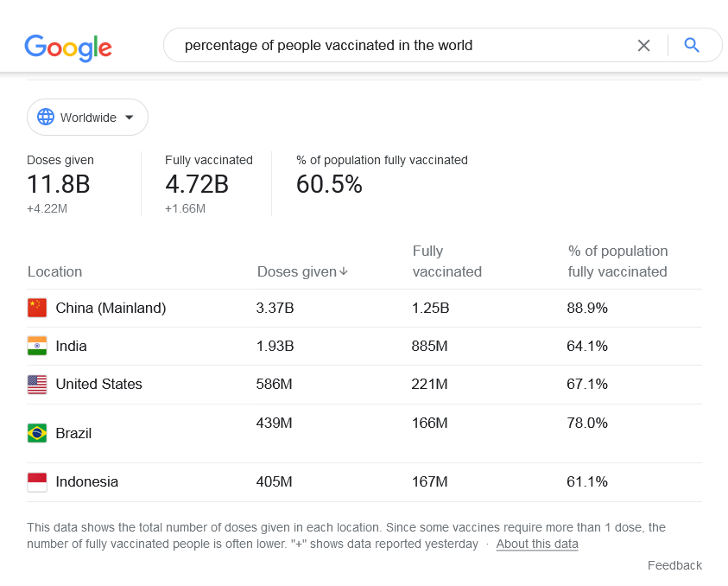Viewport: 728px width, 586px height.
Task: Click the United States flag icon
Action: pyautogui.click(x=37, y=385)
